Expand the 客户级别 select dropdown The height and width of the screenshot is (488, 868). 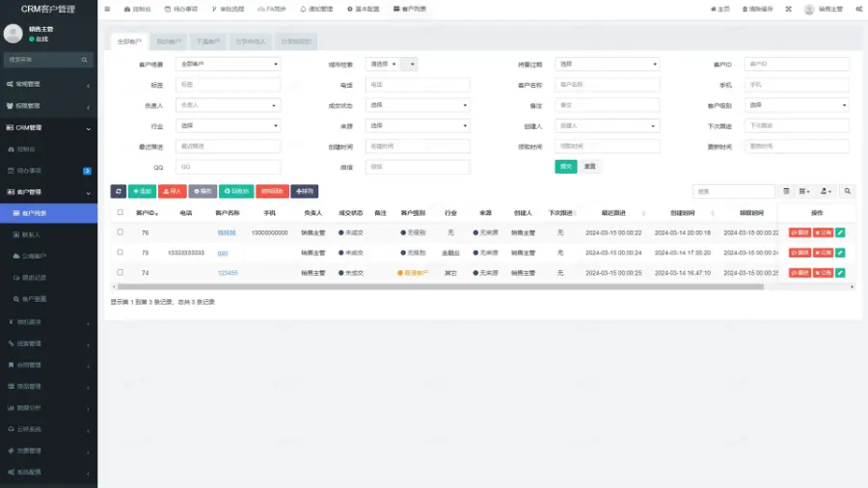click(797, 105)
